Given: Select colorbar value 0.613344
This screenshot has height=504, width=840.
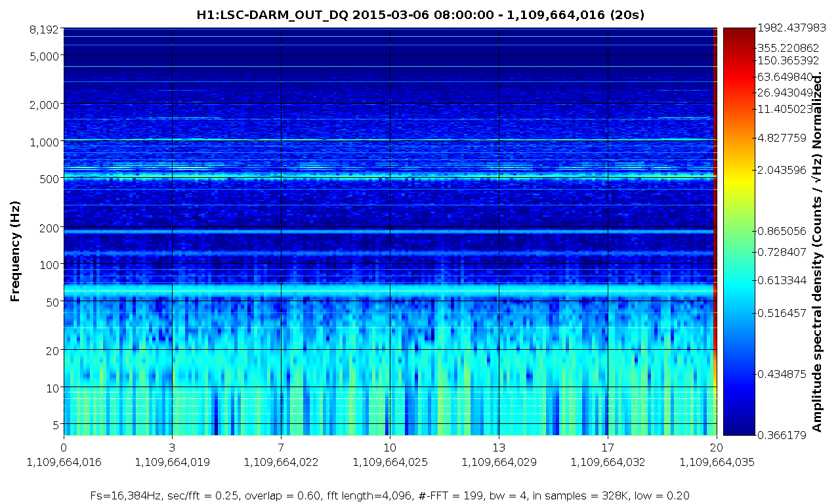Looking at the screenshot, I should click(x=782, y=280).
